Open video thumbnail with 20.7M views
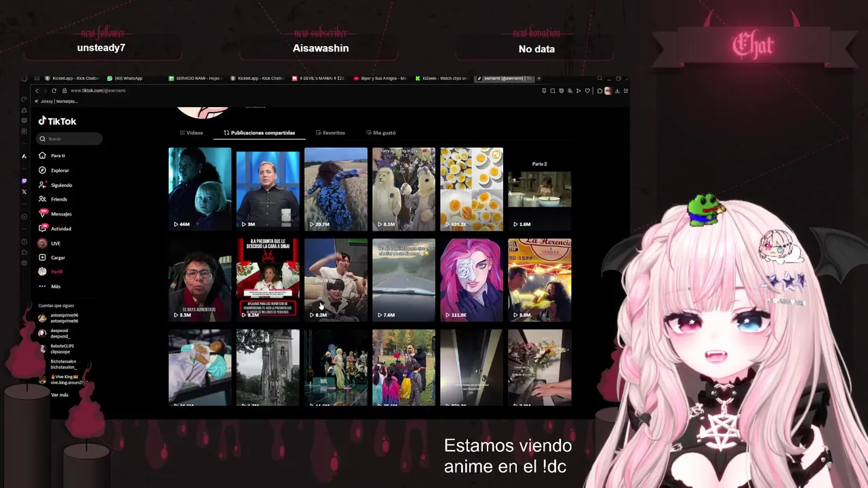This screenshot has width=868, height=488. (336, 189)
